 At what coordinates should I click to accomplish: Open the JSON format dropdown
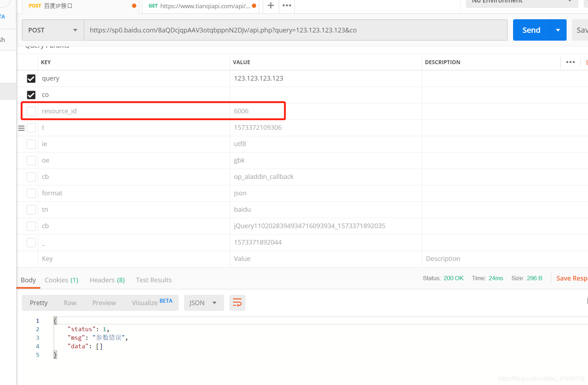pyautogui.click(x=204, y=303)
